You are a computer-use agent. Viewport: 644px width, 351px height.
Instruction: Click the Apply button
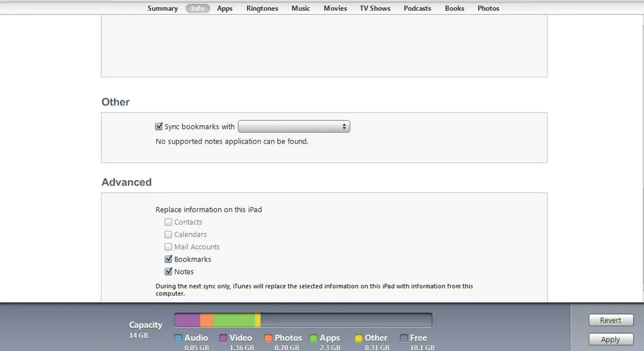coord(611,339)
